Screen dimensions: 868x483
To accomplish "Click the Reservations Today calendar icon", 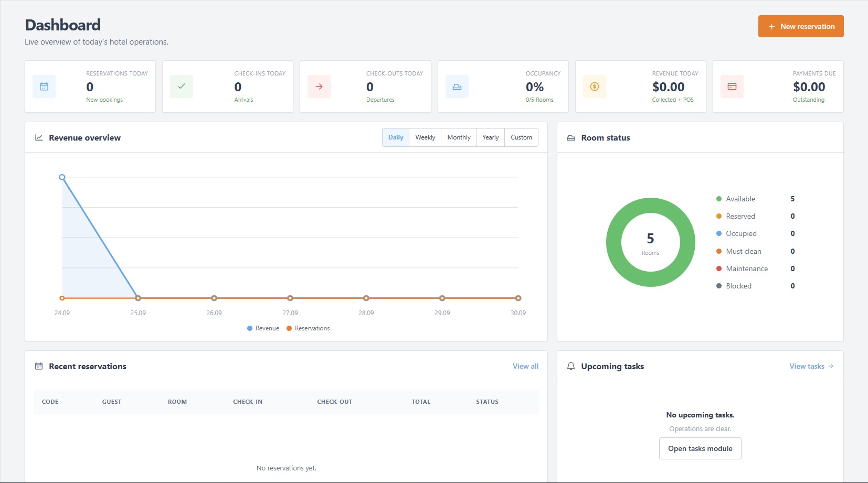I will point(44,87).
